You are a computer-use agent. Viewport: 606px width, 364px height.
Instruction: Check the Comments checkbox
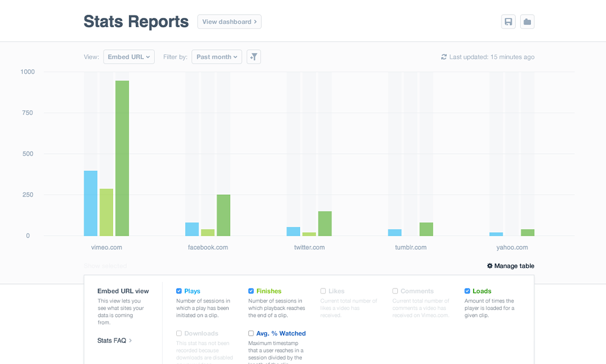point(395,291)
